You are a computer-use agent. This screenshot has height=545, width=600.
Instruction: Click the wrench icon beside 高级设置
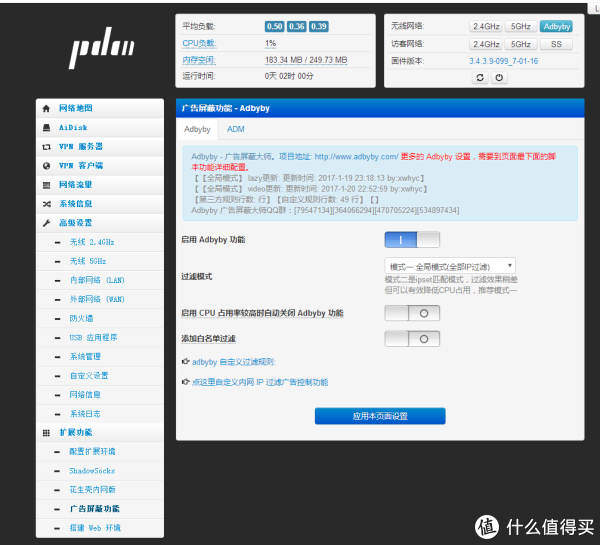point(46,223)
